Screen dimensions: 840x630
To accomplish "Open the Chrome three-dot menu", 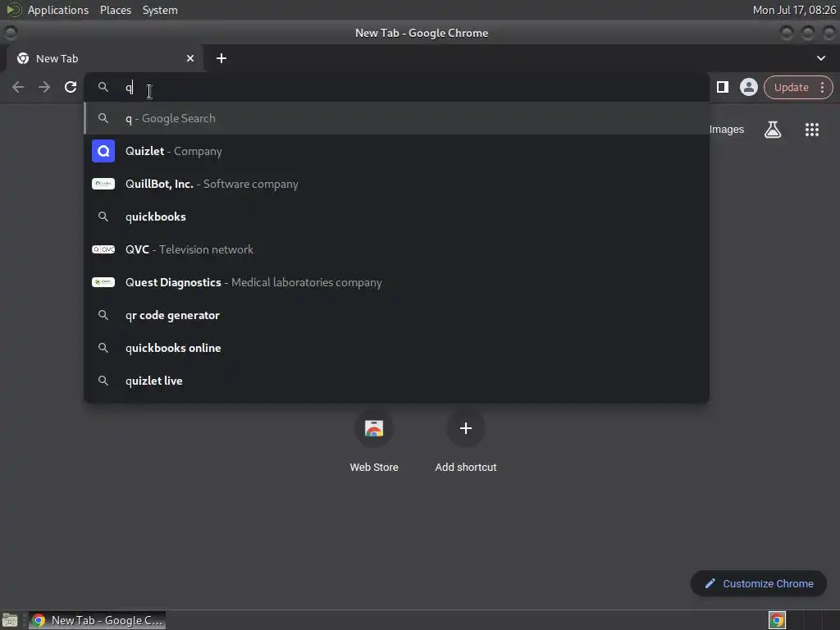I will click(822, 87).
